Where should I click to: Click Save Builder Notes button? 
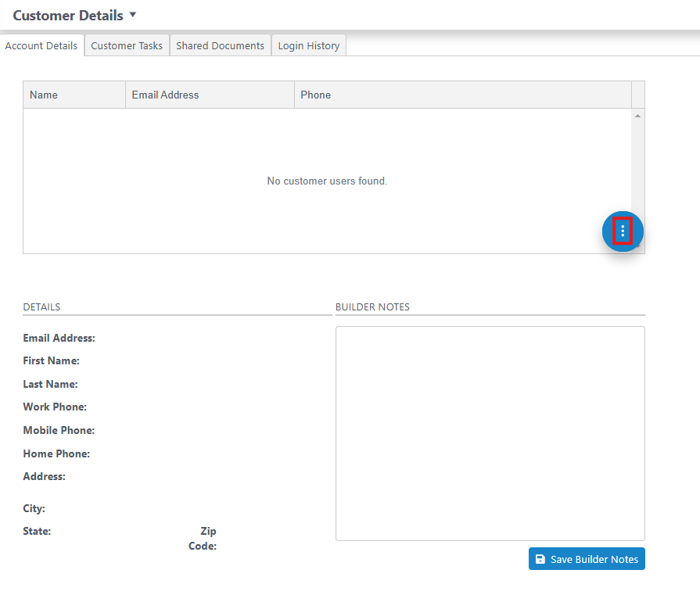tap(587, 559)
